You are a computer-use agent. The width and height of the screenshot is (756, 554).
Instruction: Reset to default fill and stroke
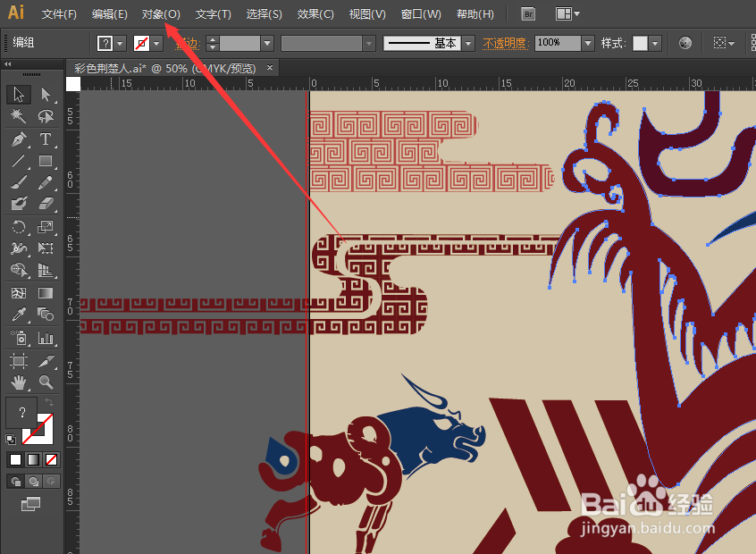pos(11,440)
